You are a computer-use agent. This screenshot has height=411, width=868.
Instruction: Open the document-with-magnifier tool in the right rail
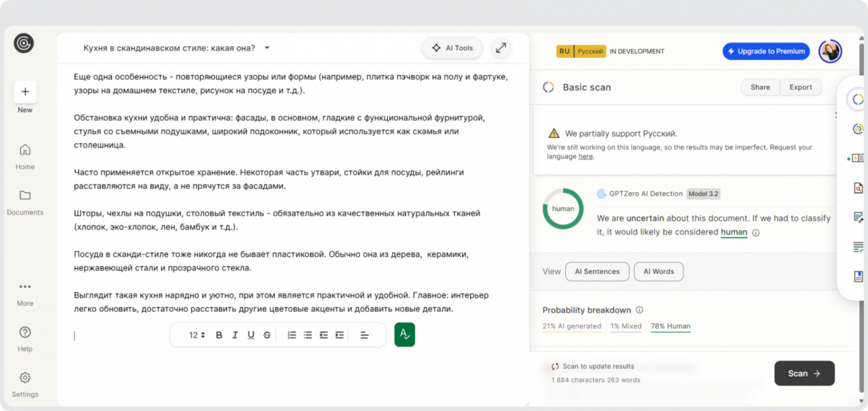click(x=858, y=188)
